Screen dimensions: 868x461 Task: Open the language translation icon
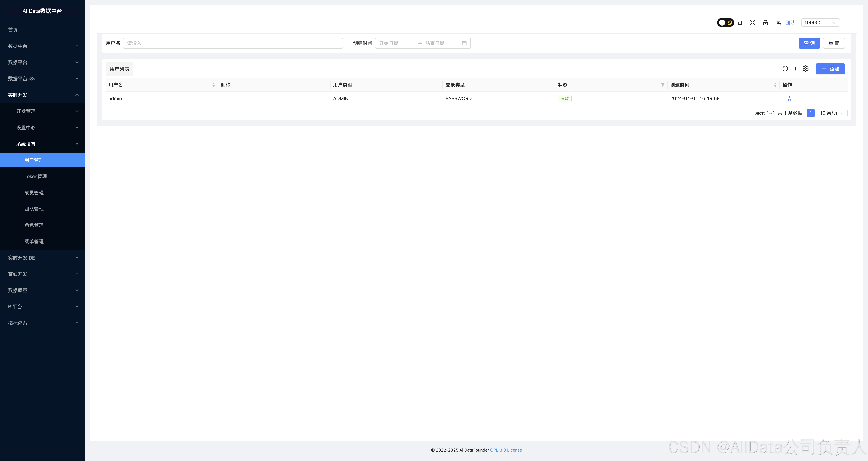click(x=778, y=23)
